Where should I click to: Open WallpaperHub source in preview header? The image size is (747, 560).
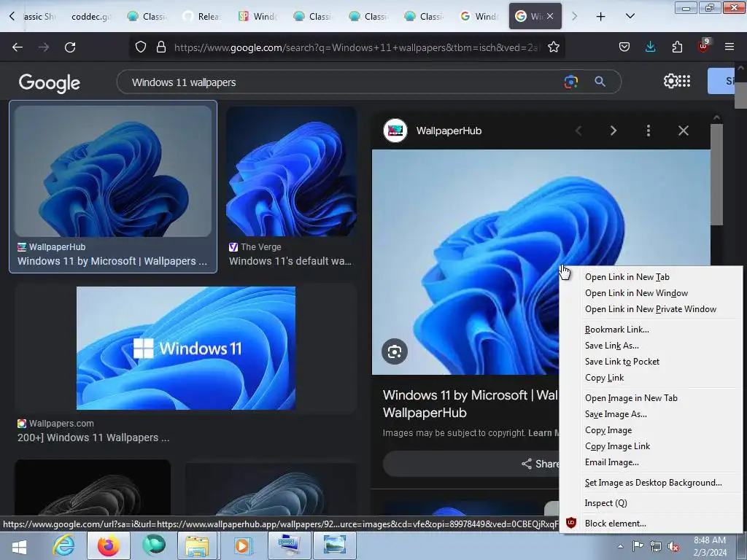pyautogui.click(x=433, y=131)
